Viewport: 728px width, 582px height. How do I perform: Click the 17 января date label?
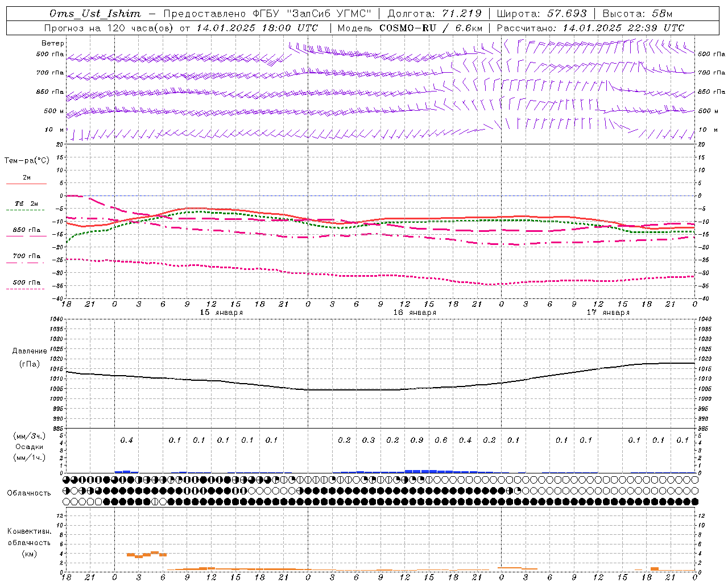(x=608, y=313)
